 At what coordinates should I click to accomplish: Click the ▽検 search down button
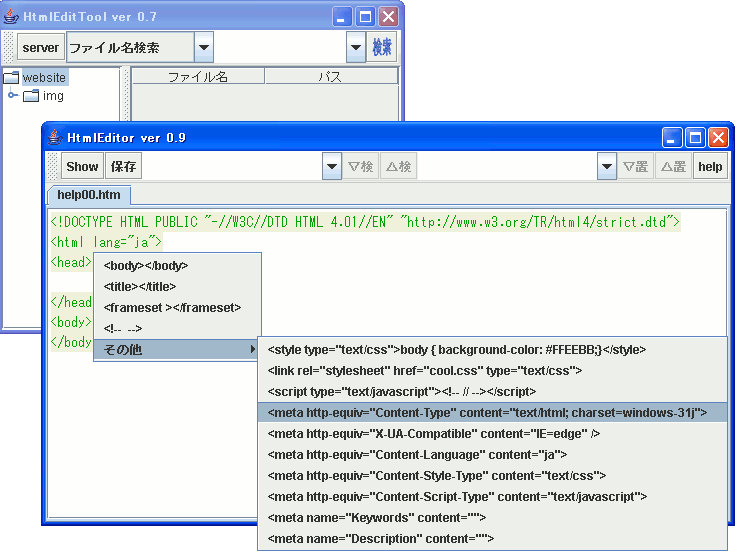tap(361, 167)
